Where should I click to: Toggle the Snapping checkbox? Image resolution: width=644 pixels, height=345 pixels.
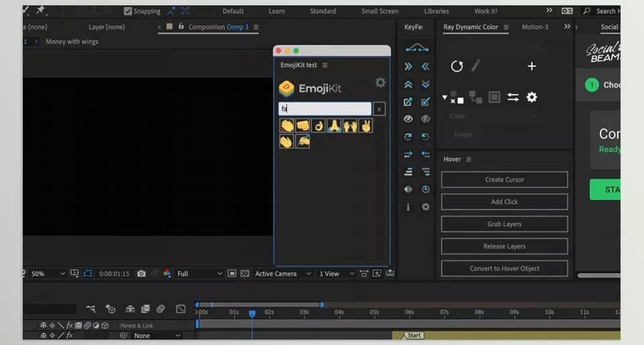pyautogui.click(x=128, y=11)
